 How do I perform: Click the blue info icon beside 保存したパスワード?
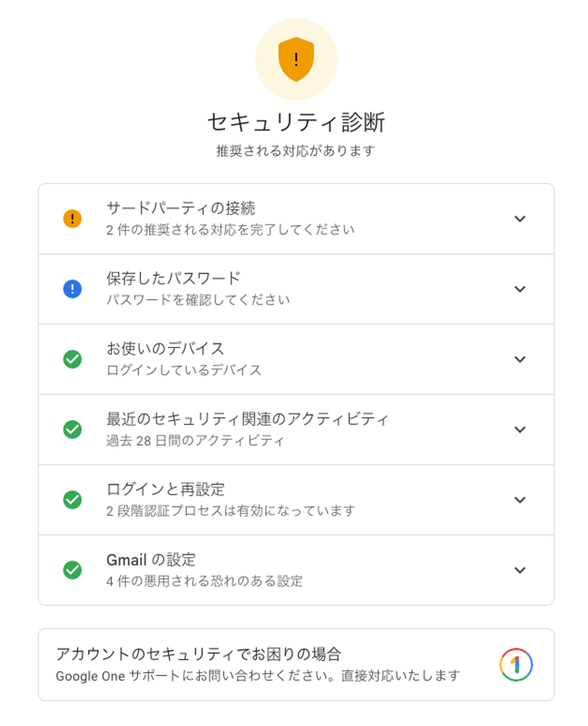click(72, 289)
